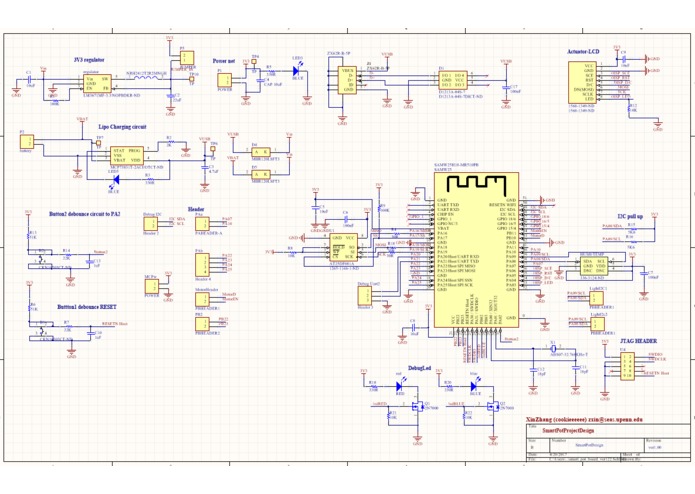Click the 'Power net' section title
The height and width of the screenshot is (494, 695).
pyautogui.click(x=224, y=61)
